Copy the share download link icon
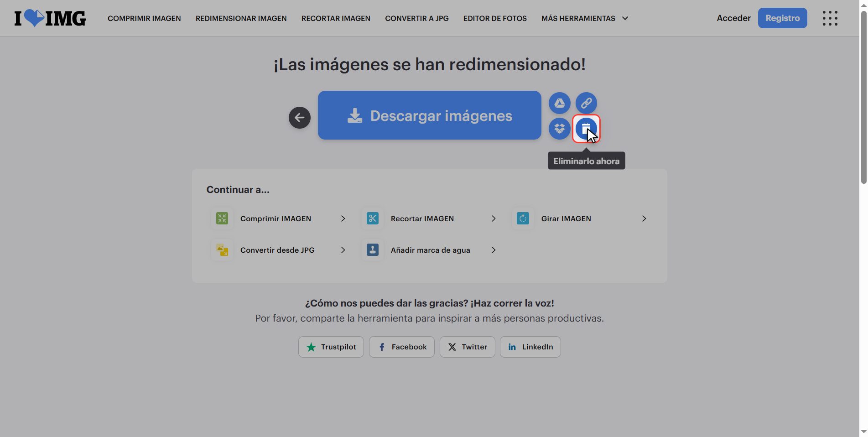Image resolution: width=868 pixels, height=437 pixels. point(587,103)
